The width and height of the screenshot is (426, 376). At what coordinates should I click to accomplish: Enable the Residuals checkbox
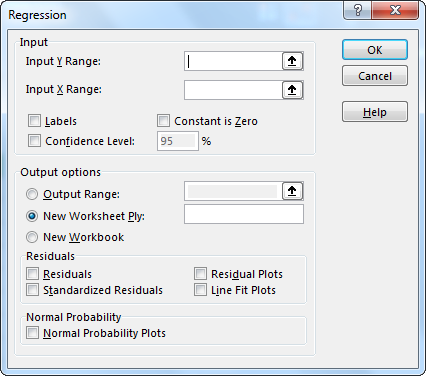point(32,274)
